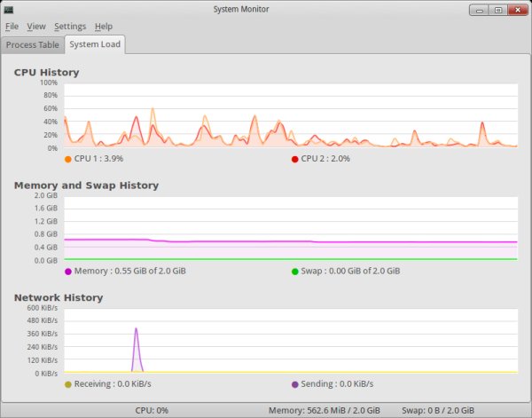Click the red CPU 2 color dot

pos(295,159)
